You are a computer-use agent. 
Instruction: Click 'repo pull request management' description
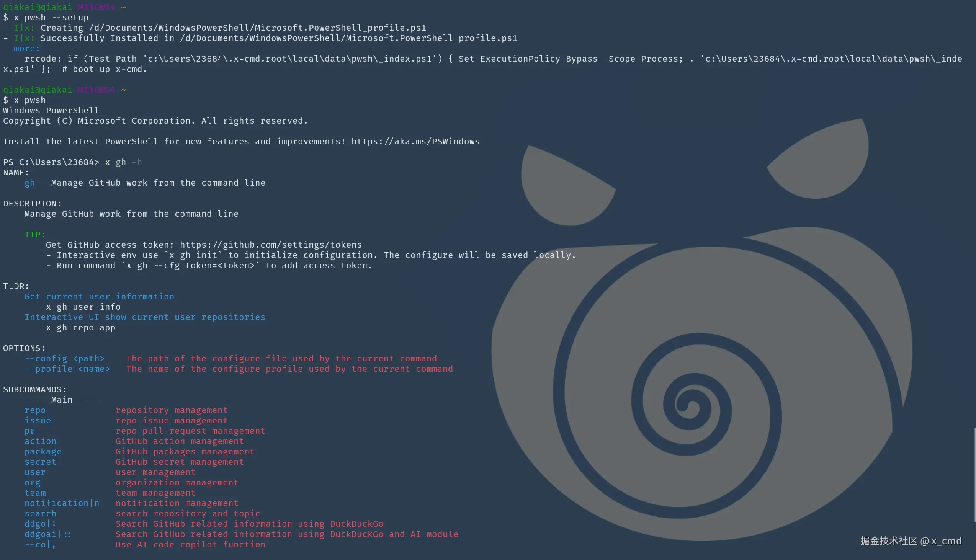(x=190, y=431)
